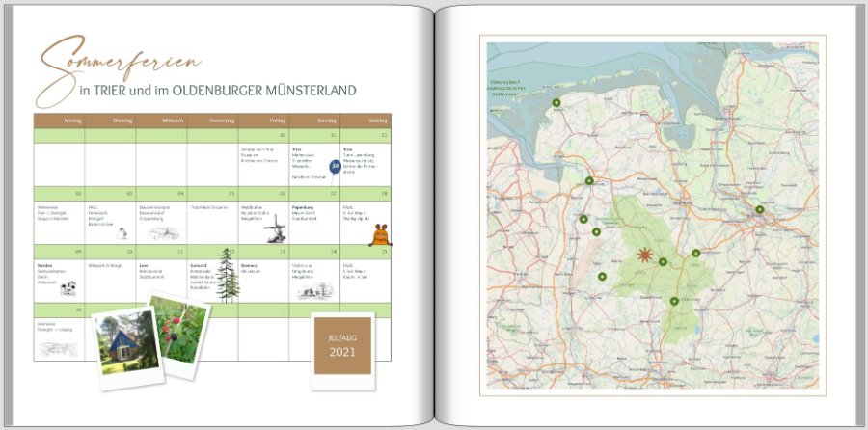Screen dimensions: 868x430
Task: Select the village sketch under date 04
Action: point(163,233)
